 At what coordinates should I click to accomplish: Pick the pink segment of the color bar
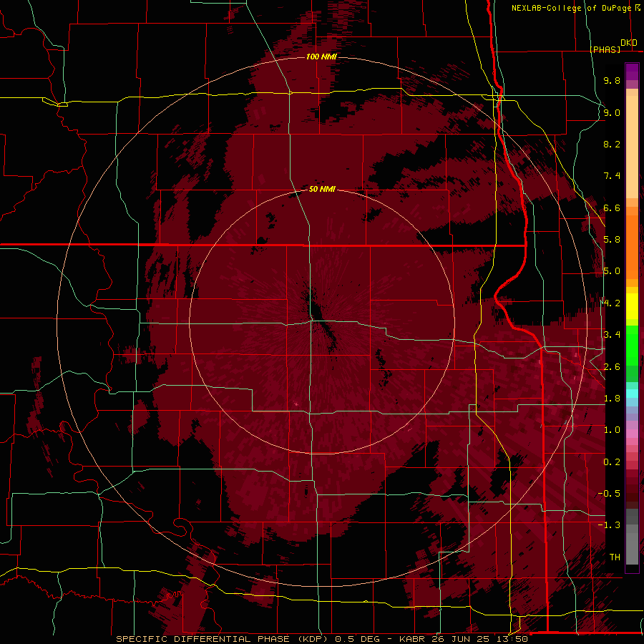tap(632, 434)
